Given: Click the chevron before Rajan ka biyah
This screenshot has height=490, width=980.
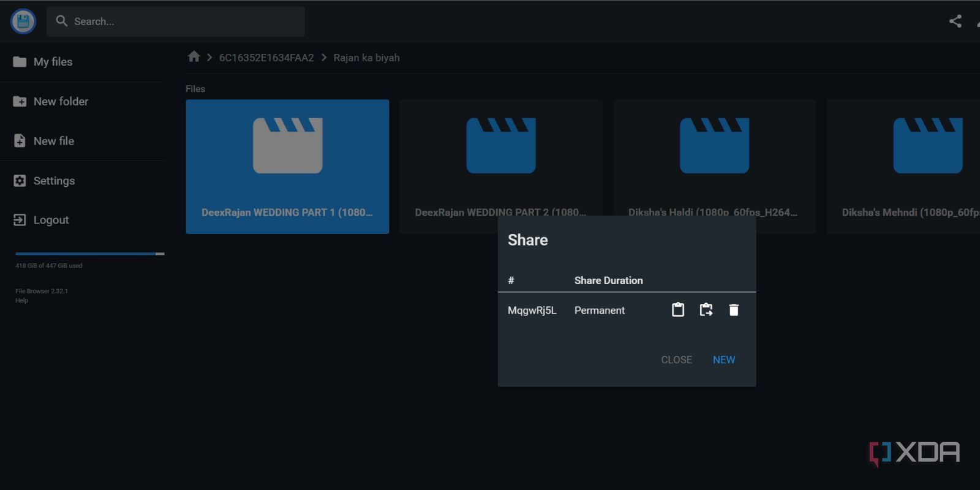Looking at the screenshot, I should coord(324,58).
